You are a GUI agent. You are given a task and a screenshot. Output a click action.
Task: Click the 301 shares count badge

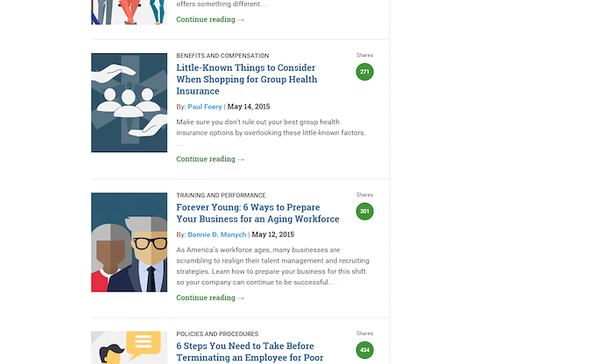[364, 211]
